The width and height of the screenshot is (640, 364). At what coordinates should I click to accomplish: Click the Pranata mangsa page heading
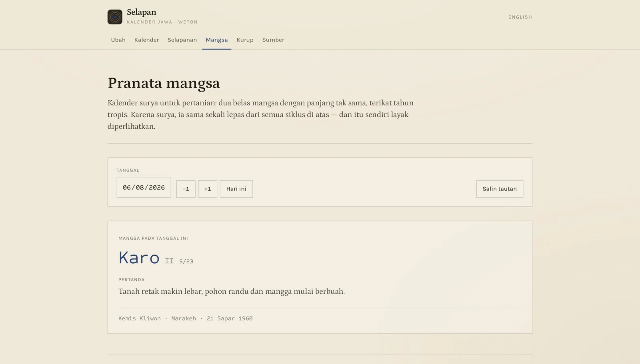tap(164, 83)
